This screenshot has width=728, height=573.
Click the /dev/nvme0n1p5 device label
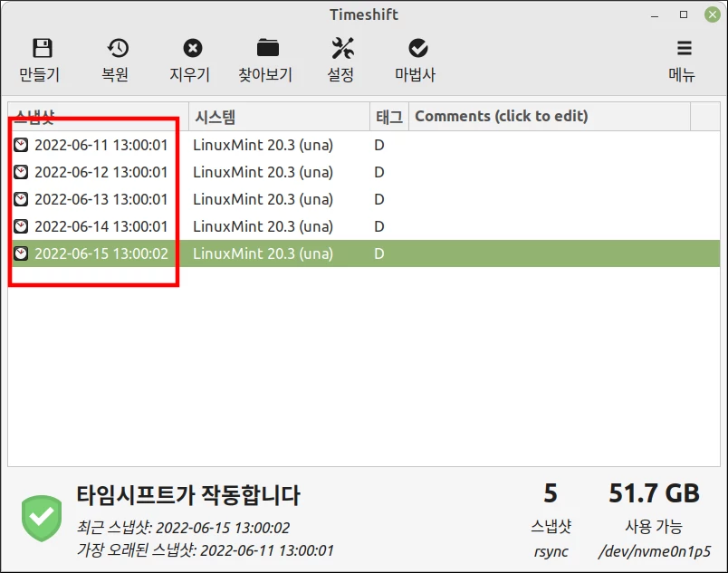[654, 551]
